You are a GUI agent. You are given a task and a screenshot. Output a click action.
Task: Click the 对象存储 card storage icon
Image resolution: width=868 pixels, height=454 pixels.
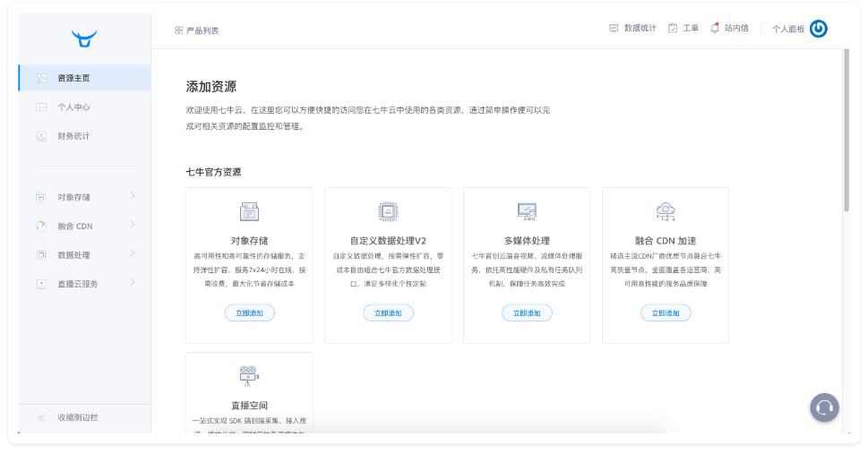pyautogui.click(x=249, y=211)
